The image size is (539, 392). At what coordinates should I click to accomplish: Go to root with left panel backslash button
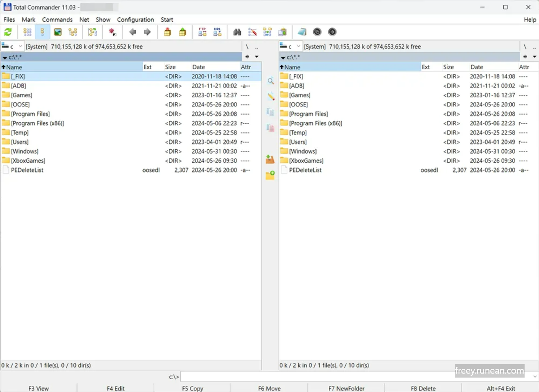247,47
